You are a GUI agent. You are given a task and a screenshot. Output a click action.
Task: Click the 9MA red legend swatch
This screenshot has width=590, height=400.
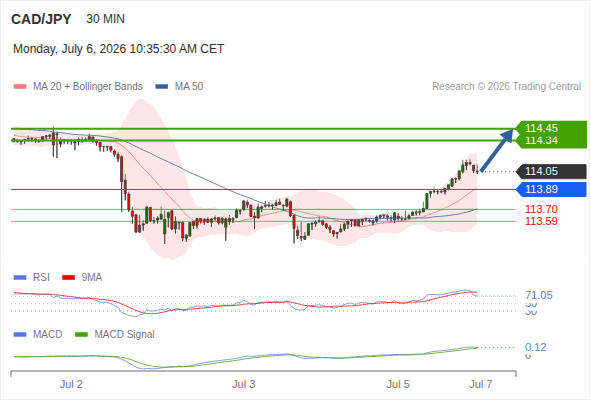68,278
